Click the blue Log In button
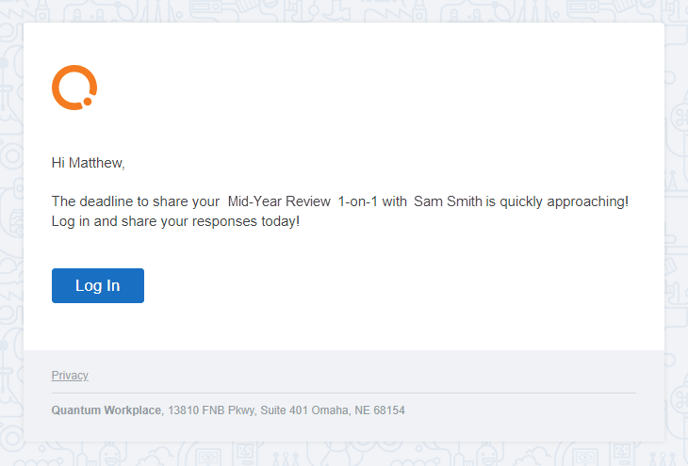688x466 pixels. point(98,286)
